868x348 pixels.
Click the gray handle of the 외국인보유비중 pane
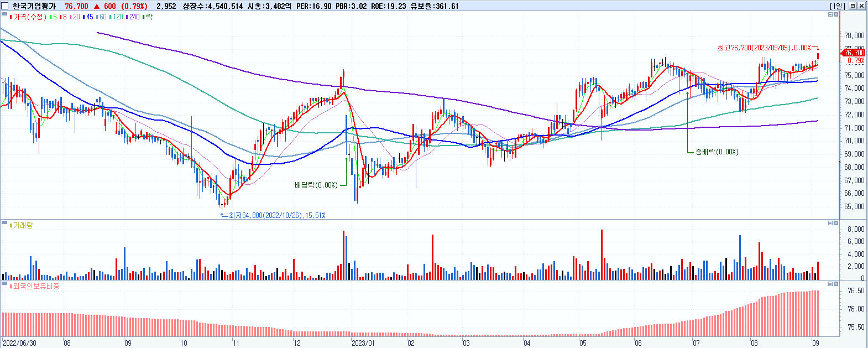4,284
